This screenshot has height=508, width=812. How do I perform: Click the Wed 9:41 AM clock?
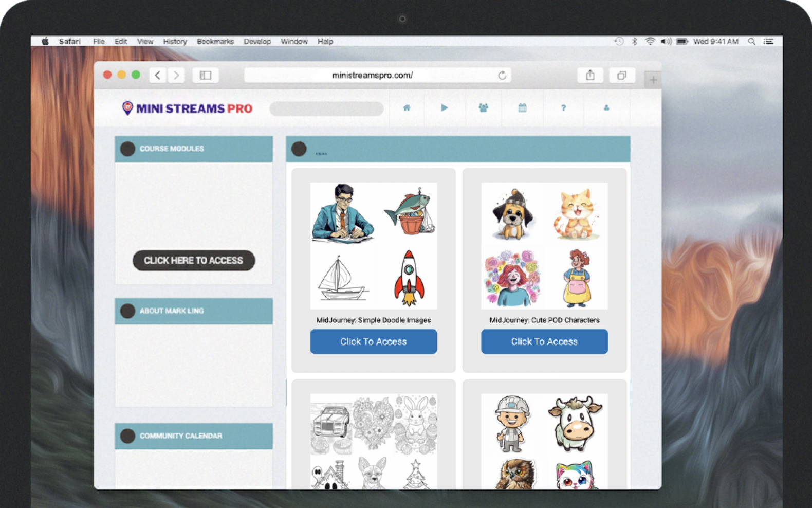tap(716, 41)
